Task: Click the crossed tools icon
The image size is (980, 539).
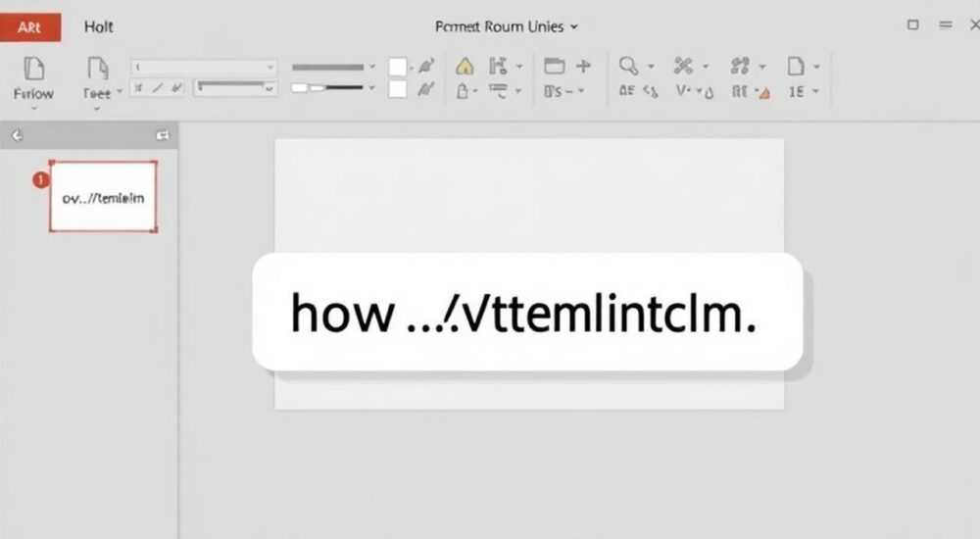Action: [683, 66]
